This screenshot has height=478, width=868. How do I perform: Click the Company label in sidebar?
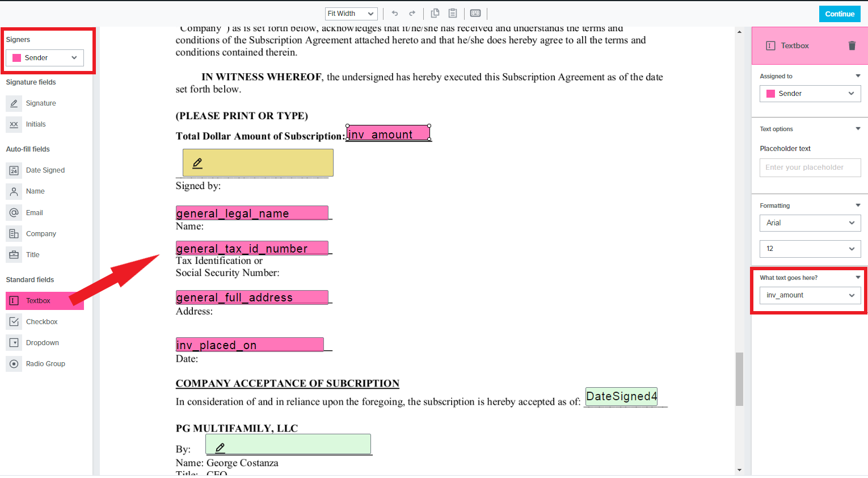click(x=41, y=234)
